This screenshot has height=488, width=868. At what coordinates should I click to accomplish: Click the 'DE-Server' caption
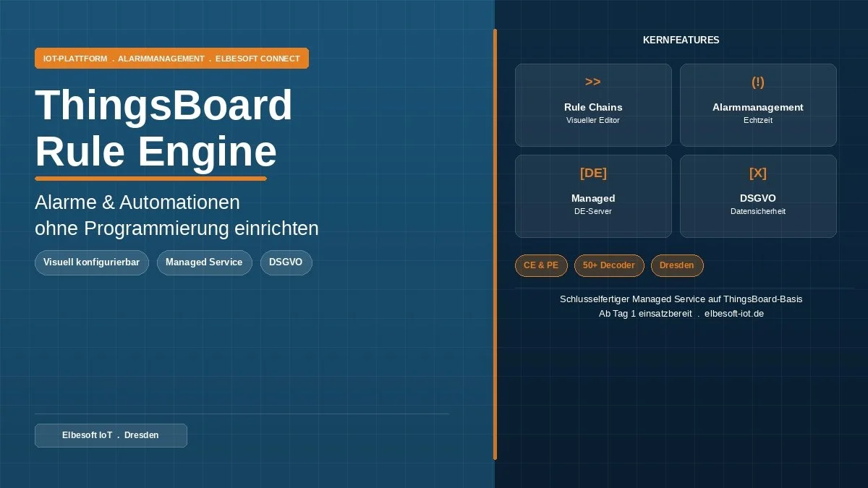pos(593,211)
